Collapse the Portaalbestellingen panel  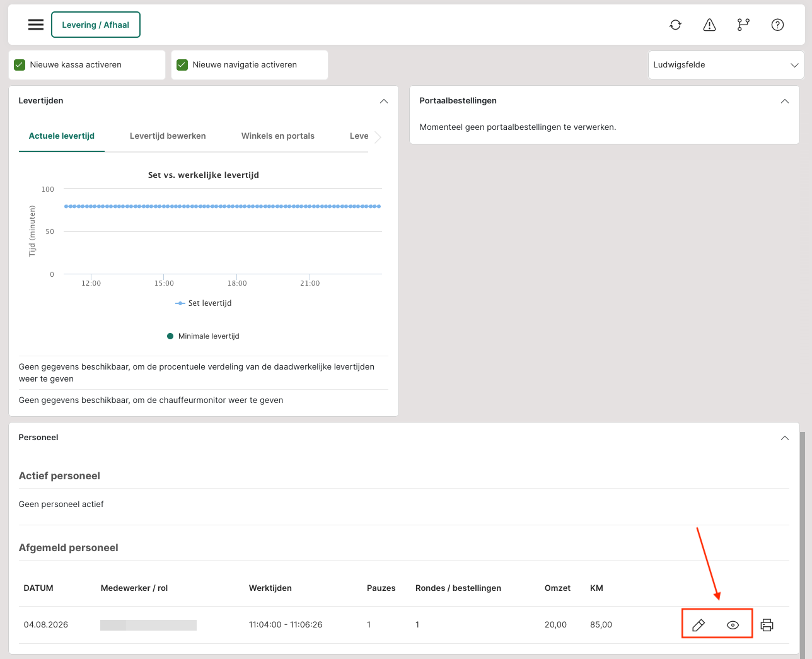(x=784, y=101)
